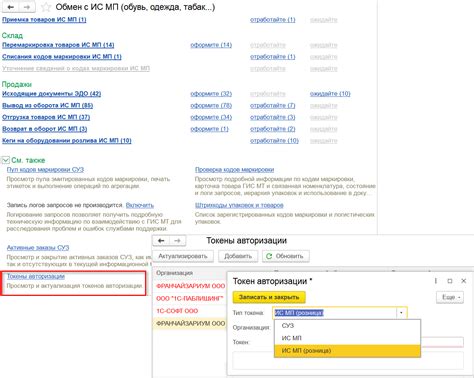Collapse the См. также section

pos(5,160)
